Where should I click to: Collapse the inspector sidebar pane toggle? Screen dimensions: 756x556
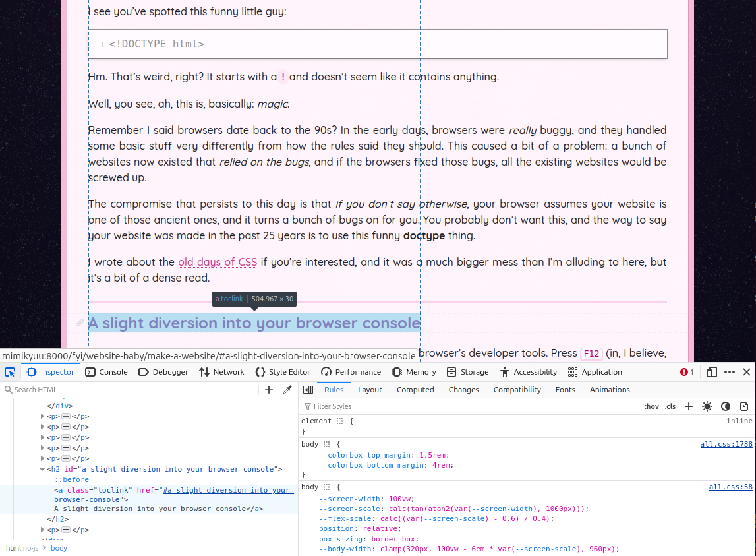point(308,390)
